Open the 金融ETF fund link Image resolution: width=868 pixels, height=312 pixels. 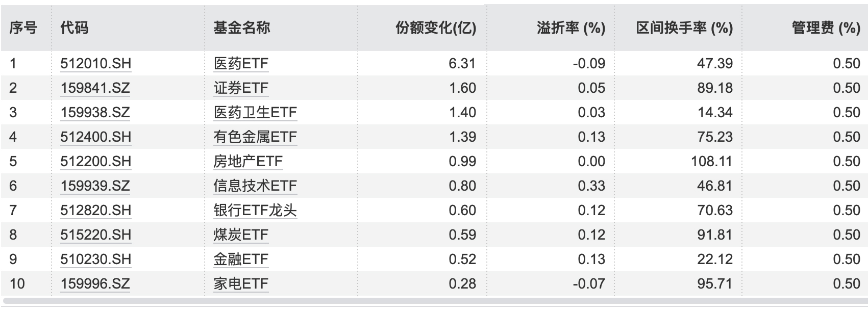pos(241,259)
